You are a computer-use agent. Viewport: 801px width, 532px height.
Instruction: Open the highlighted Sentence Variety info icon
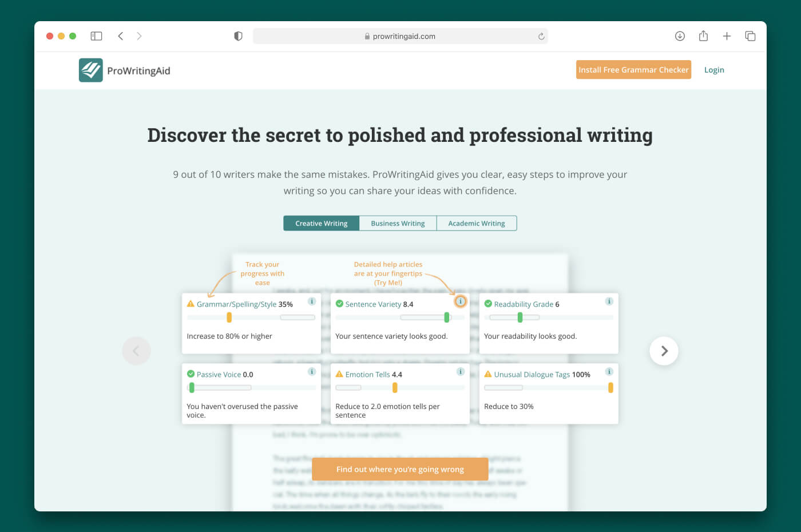[461, 301]
